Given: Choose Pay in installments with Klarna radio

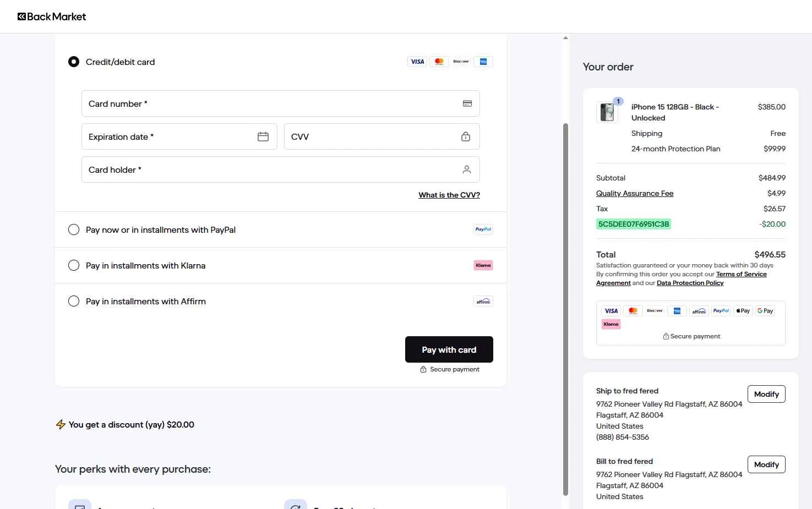Looking at the screenshot, I should coord(74,265).
